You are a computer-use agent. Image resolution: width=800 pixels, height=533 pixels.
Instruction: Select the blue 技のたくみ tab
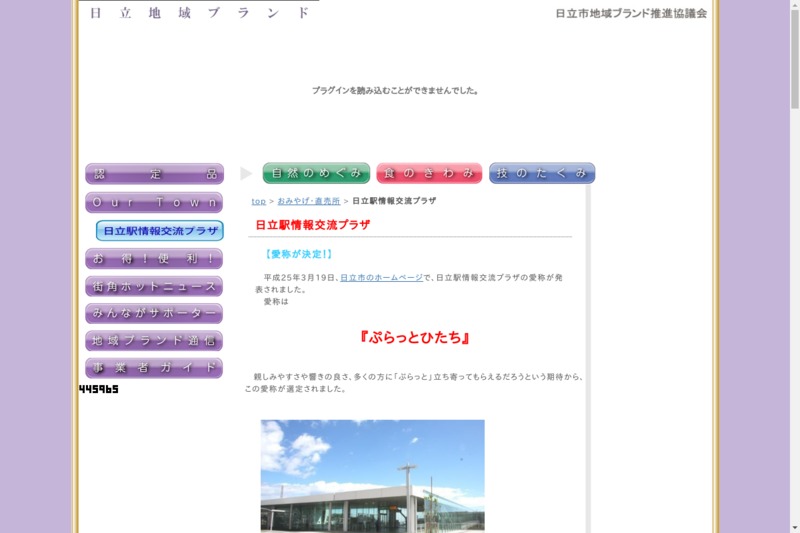(542, 173)
